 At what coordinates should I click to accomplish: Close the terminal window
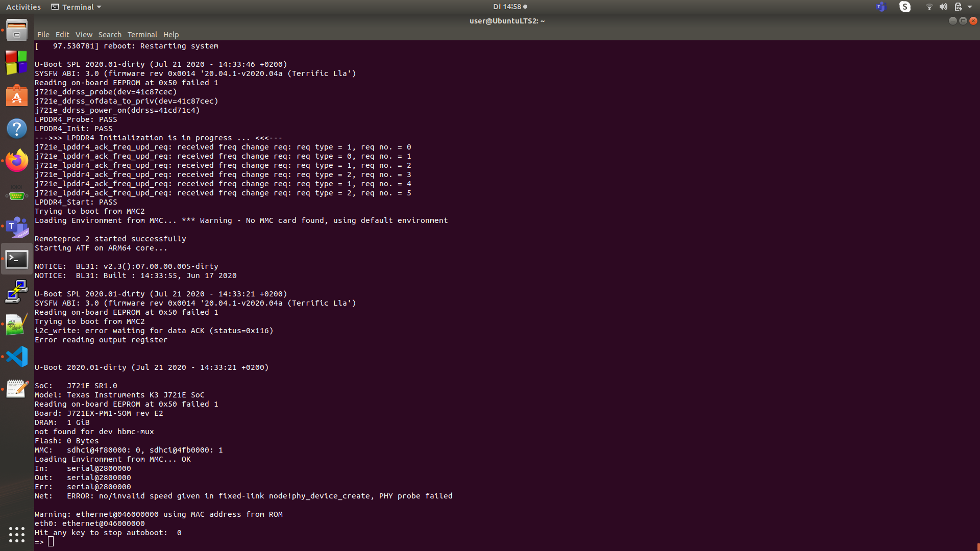tap(973, 21)
